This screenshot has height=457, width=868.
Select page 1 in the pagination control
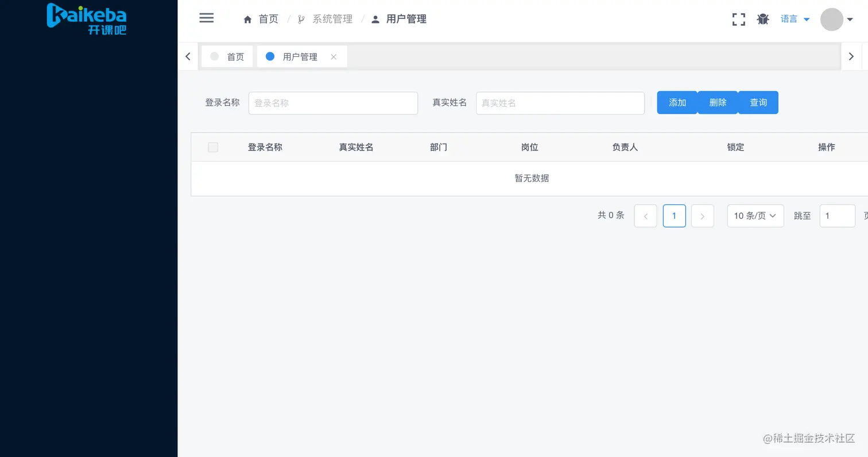coord(674,215)
